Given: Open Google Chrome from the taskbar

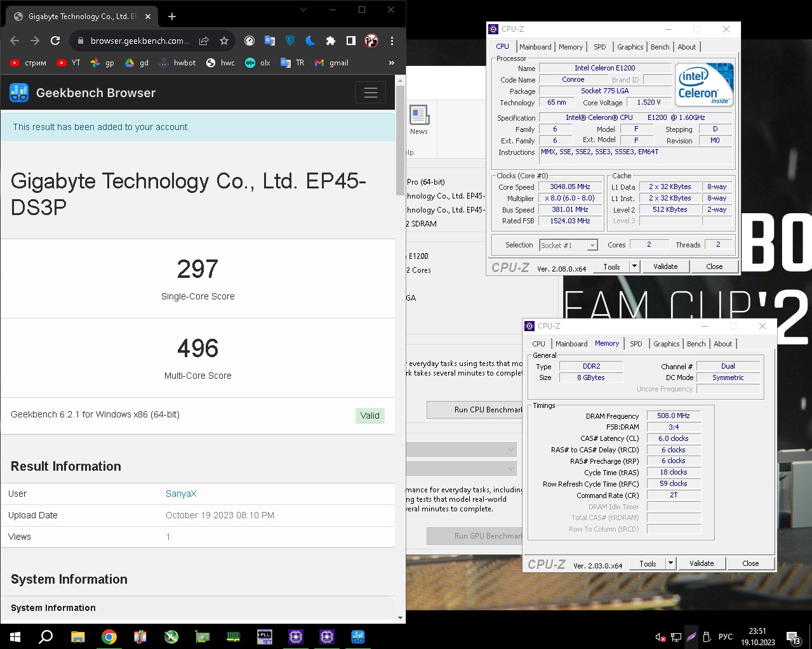Looking at the screenshot, I should tap(109, 636).
